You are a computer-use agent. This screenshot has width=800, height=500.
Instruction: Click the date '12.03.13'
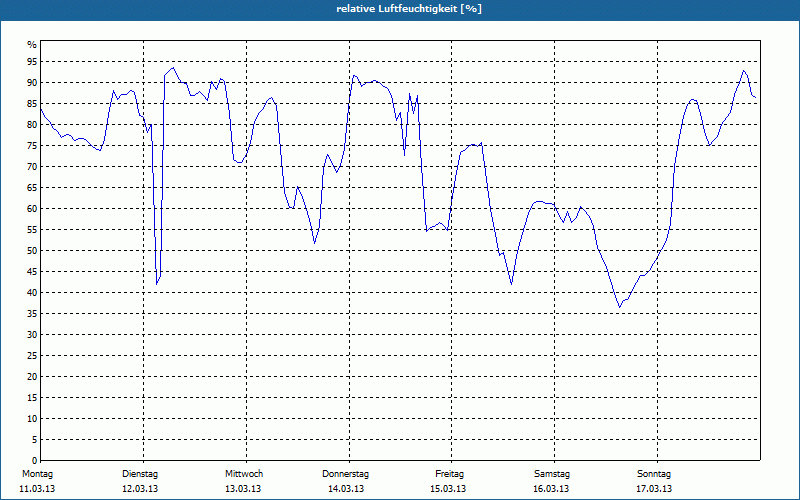point(140,489)
